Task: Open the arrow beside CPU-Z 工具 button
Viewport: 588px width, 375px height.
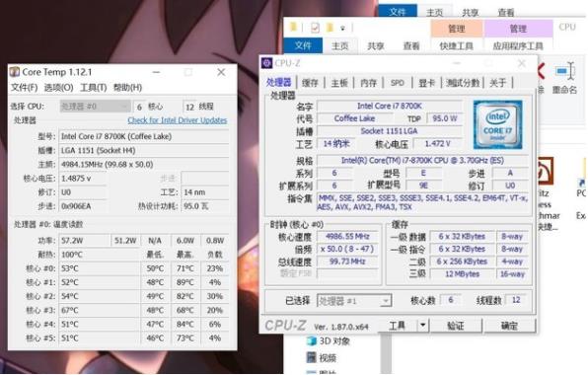Action: [x=423, y=325]
